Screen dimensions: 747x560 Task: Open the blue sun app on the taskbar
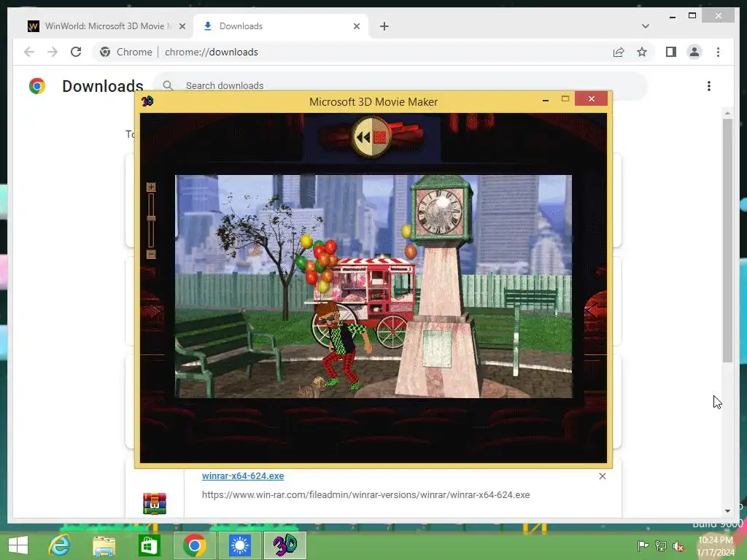click(239, 545)
